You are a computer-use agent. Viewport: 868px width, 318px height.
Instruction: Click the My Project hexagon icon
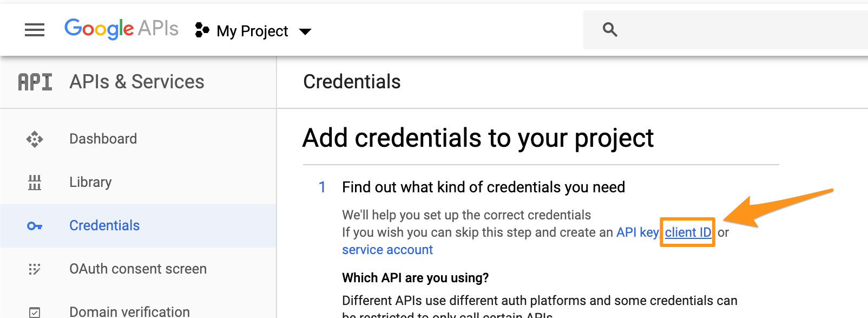point(202,30)
